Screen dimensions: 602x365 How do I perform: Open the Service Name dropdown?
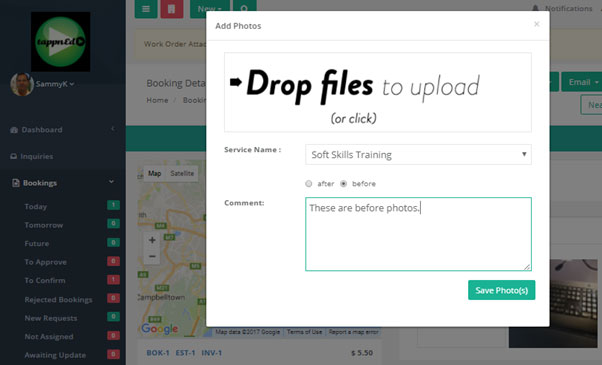tap(418, 154)
